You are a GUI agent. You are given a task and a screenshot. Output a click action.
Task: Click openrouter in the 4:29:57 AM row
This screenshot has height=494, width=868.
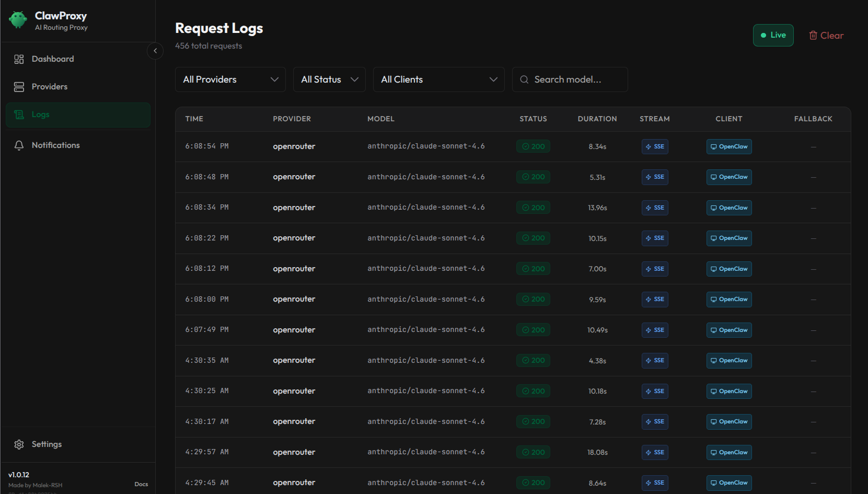294,452
